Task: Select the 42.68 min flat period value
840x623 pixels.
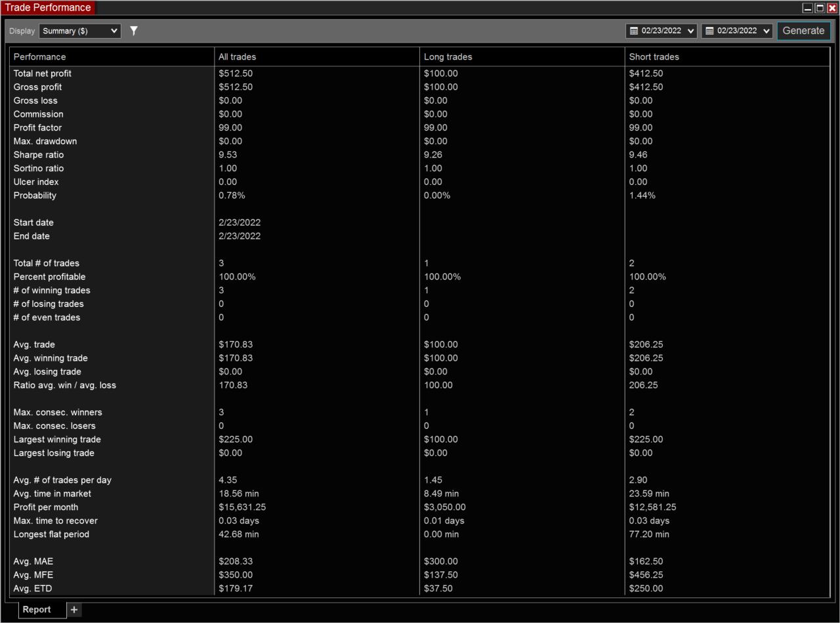Action: (x=239, y=534)
